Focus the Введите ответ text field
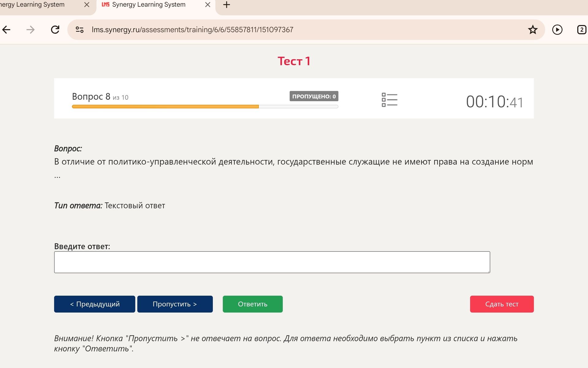Screen dimensions: 588x368 [x=272, y=262]
